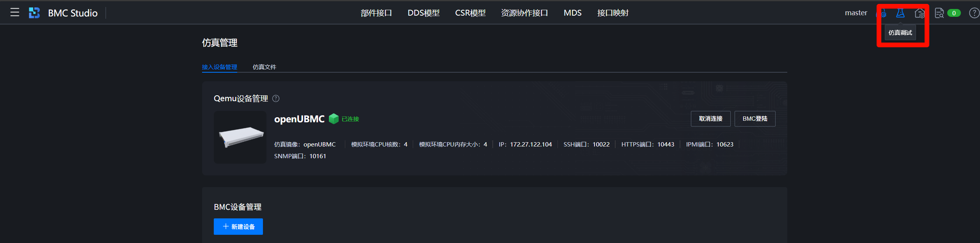
Task: Go to CSR模型 in the top navigation
Action: pyautogui.click(x=470, y=13)
